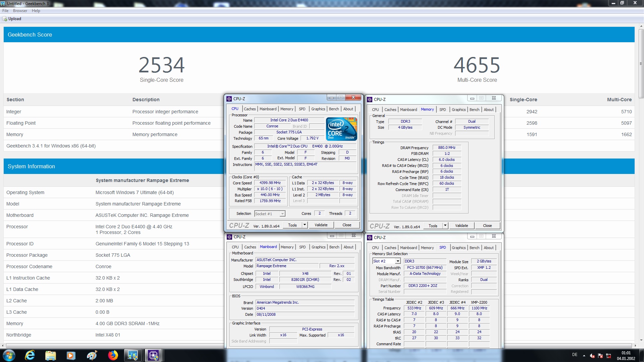Open the Slot #2 memory slot dropdown
This screenshot has height=362, width=644.
point(386,261)
